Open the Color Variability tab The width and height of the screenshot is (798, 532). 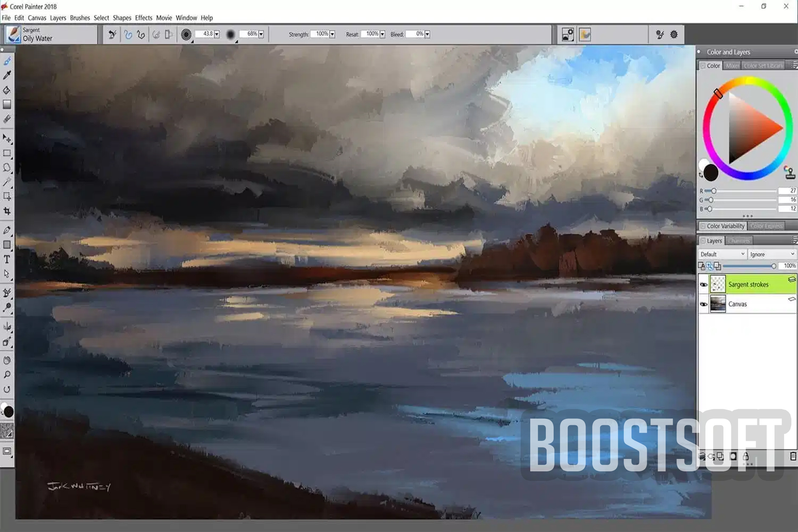tap(722, 226)
